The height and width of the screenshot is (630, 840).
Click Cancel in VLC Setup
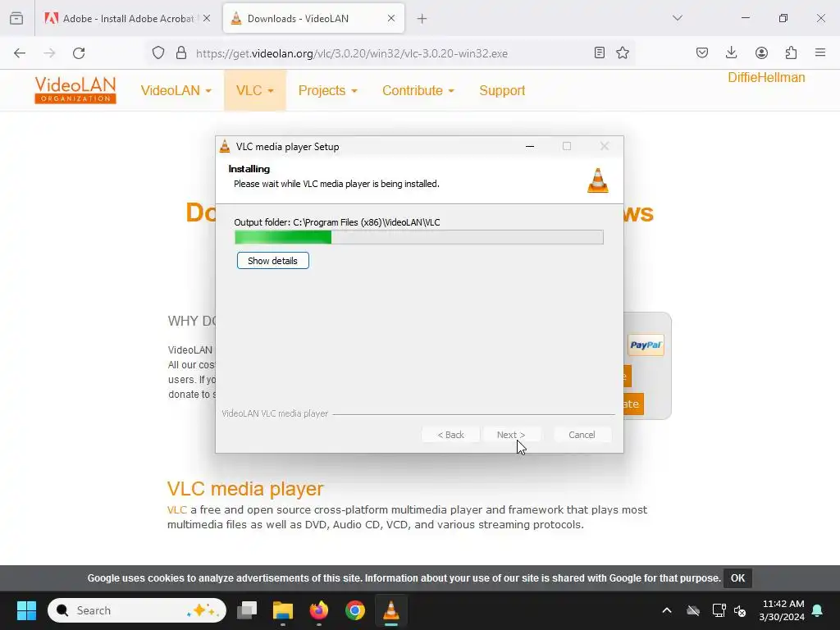582,435
